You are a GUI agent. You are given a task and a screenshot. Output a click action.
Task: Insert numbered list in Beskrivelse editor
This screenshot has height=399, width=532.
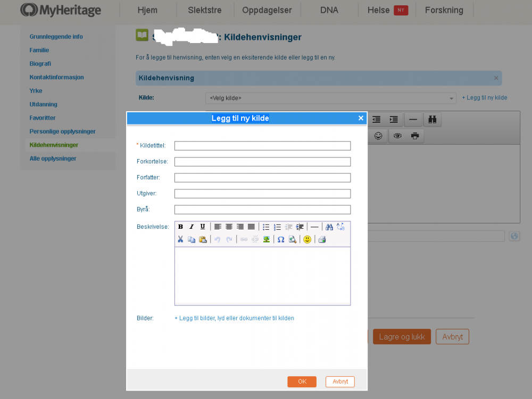coord(277,227)
